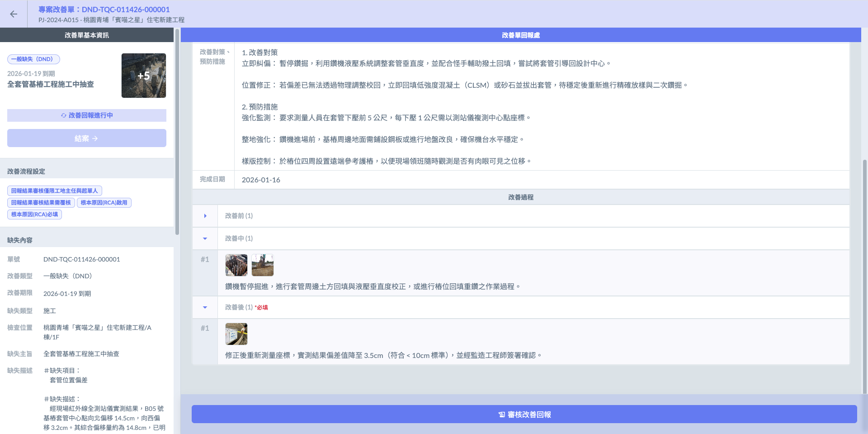Select the 根本原因(RCA)必填 tag

click(35, 215)
